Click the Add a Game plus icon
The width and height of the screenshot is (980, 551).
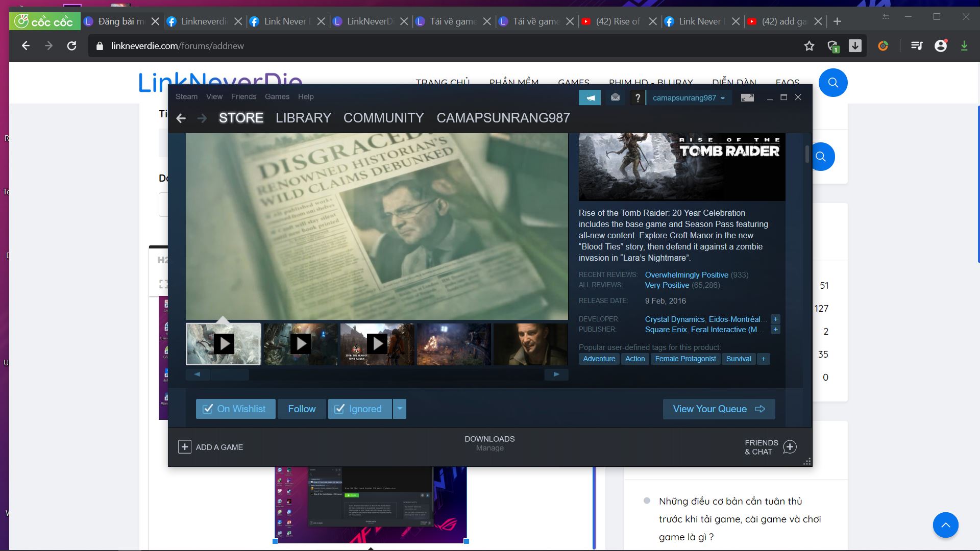pos(185,447)
